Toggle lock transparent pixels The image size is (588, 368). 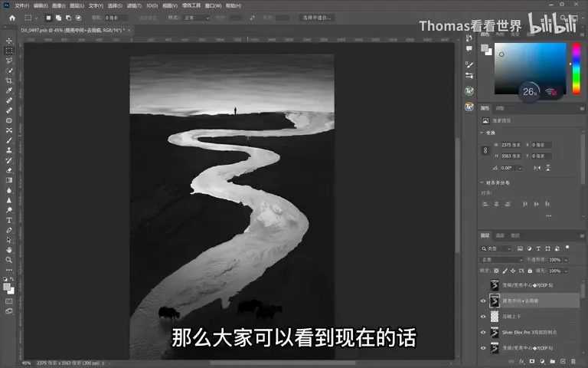[496, 271]
